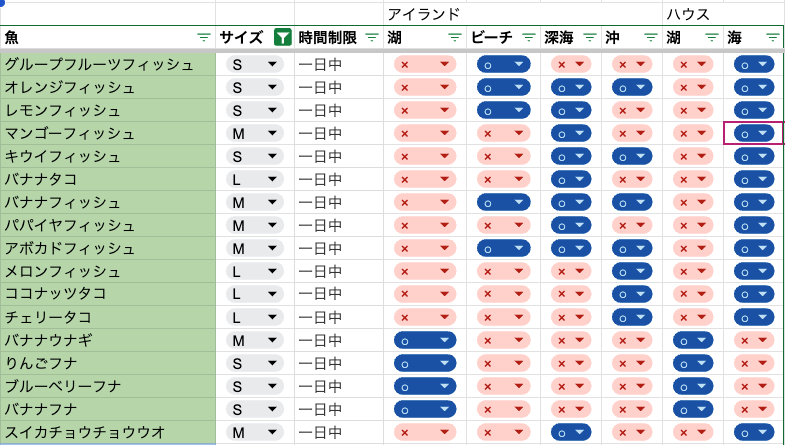Open アイランド 湖 dropdown for バナナウナギ row
The width and height of the screenshot is (785, 445).
tap(425, 341)
